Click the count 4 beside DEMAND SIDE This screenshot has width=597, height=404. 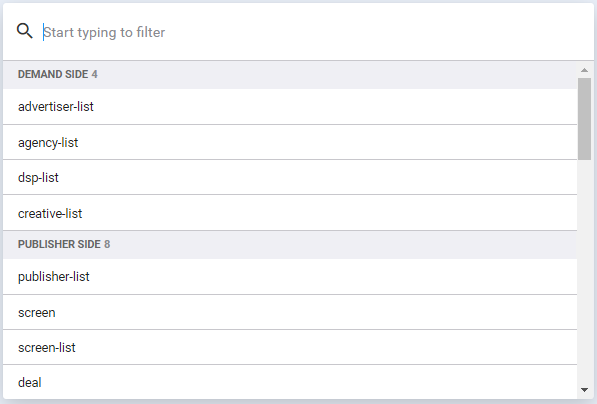click(94, 74)
